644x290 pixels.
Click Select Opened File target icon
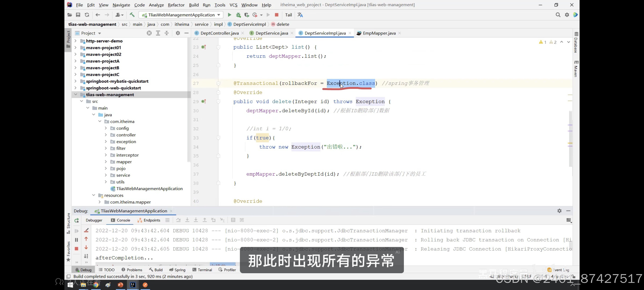(x=149, y=33)
